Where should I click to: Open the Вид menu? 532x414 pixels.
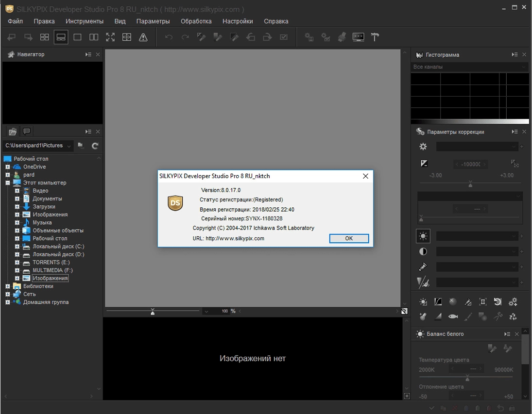pyautogui.click(x=120, y=21)
